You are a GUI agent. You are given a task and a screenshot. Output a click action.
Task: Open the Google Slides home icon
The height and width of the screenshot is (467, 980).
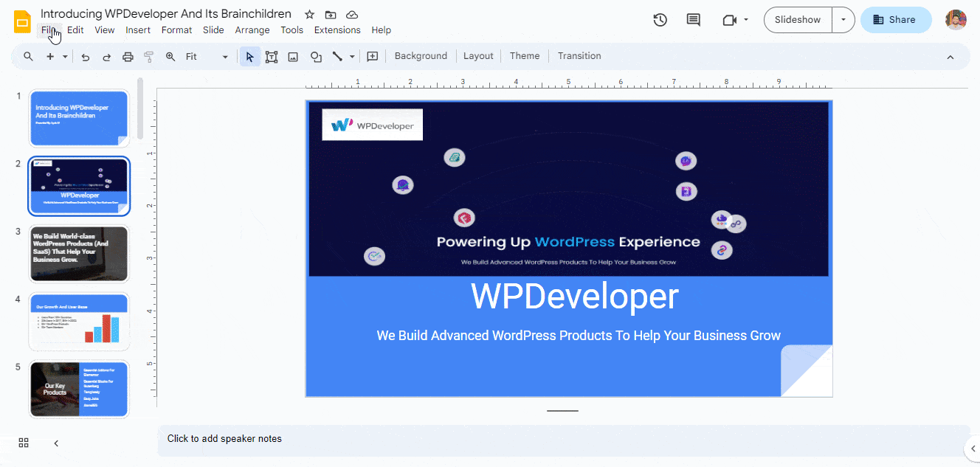pyautogui.click(x=22, y=21)
